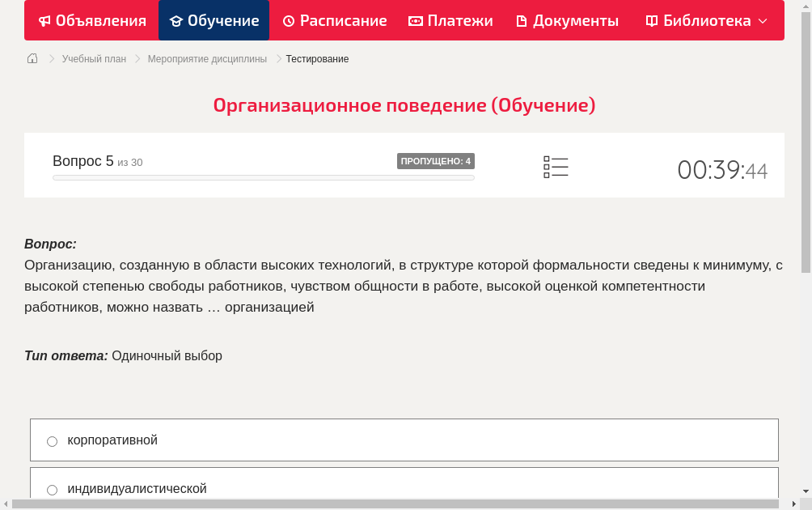The image size is (812, 510).
Task: Click the scroll down arrow
Action: click(806, 491)
